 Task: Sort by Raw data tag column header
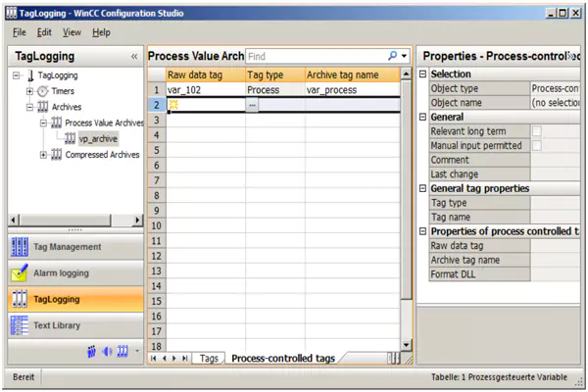pos(206,74)
